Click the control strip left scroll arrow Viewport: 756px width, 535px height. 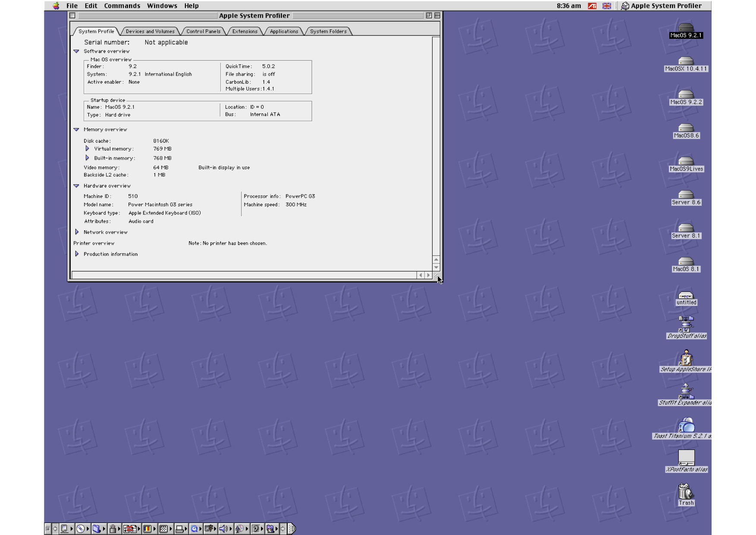click(55, 529)
